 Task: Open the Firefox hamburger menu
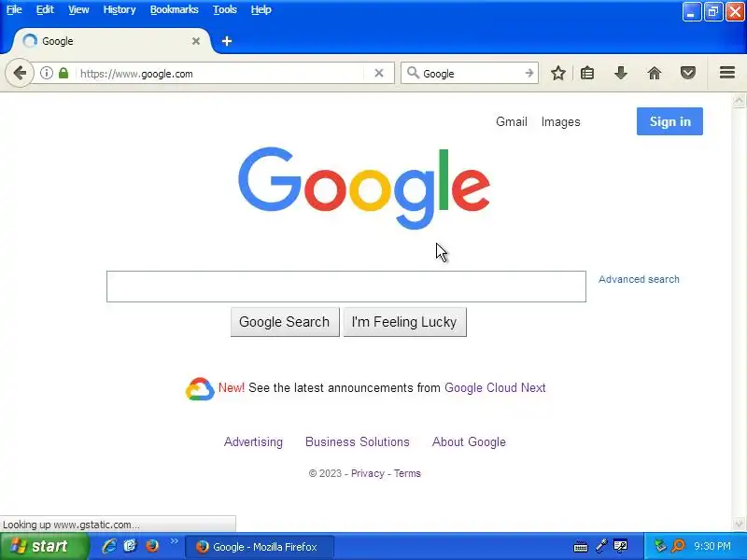pyautogui.click(x=727, y=73)
